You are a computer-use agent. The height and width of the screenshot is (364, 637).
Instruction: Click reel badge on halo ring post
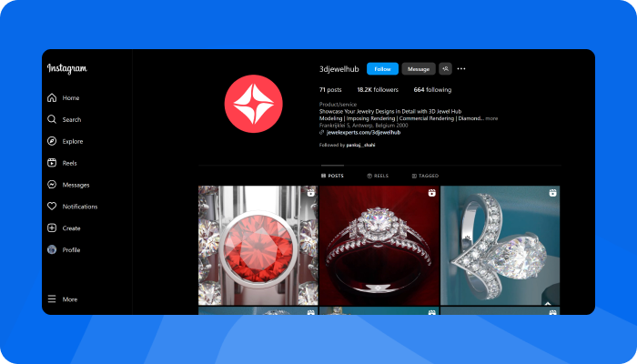[x=432, y=193]
